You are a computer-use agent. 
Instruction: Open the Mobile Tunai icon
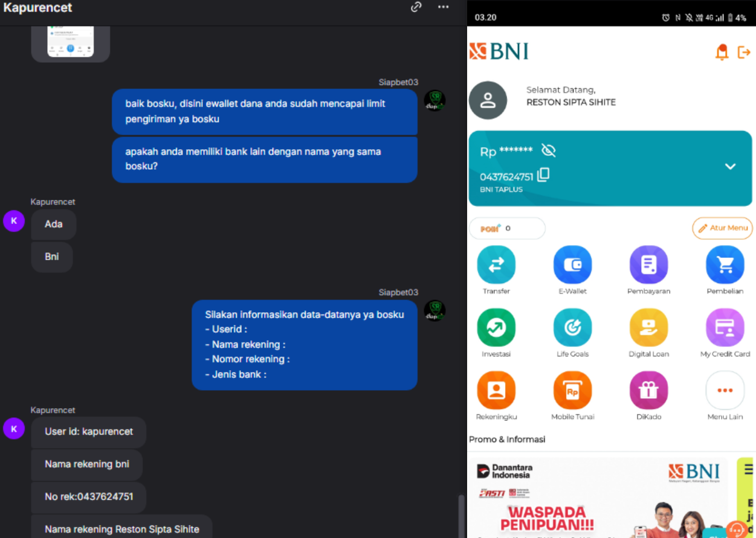(x=572, y=390)
